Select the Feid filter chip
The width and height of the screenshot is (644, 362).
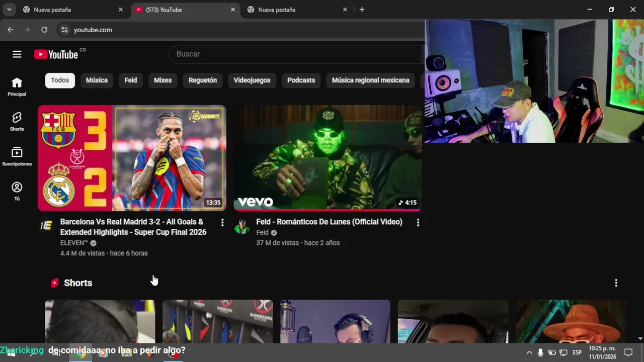[x=131, y=80]
